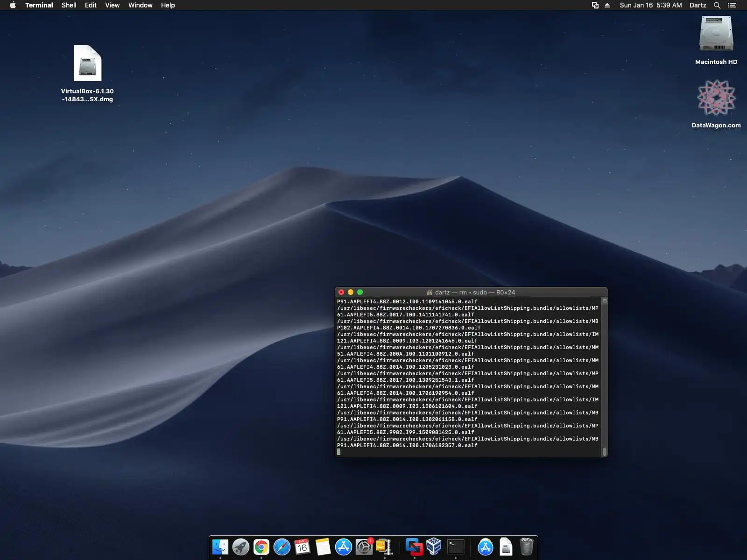
Task: Open Finder from the Dock
Action: (220, 547)
